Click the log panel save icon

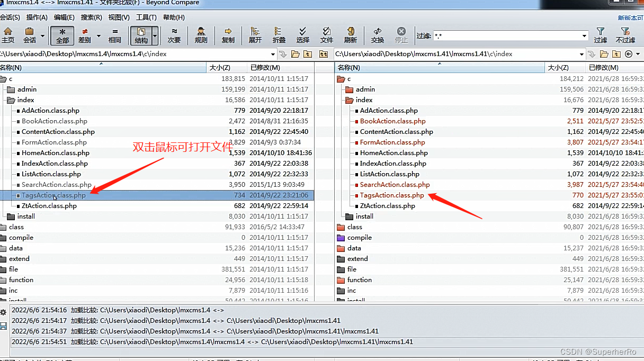[x=4, y=326]
